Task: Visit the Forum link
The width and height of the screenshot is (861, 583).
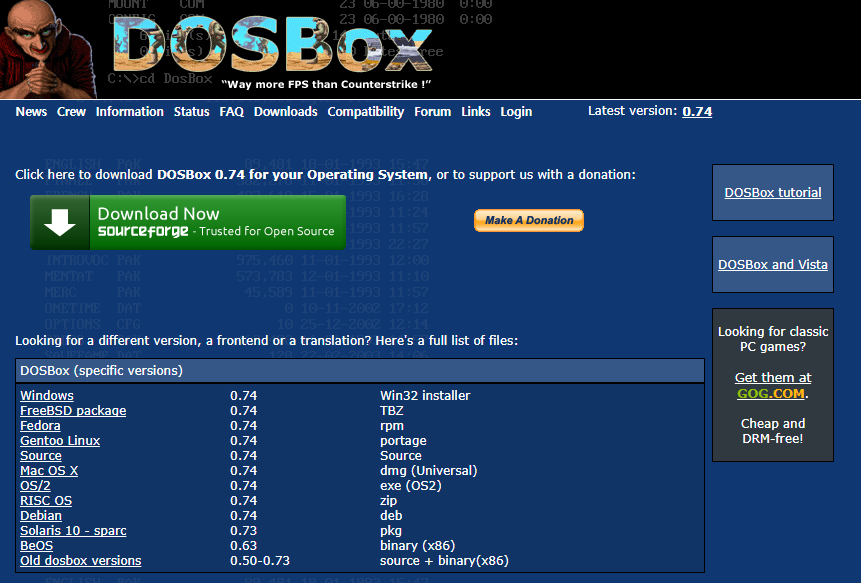Action: coord(433,112)
